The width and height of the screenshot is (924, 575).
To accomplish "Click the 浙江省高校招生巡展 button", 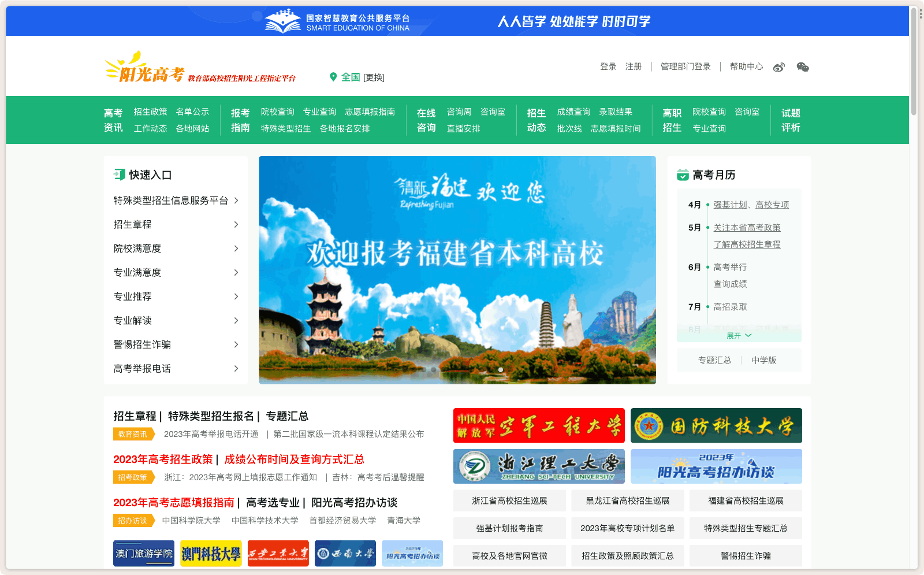I will (509, 500).
